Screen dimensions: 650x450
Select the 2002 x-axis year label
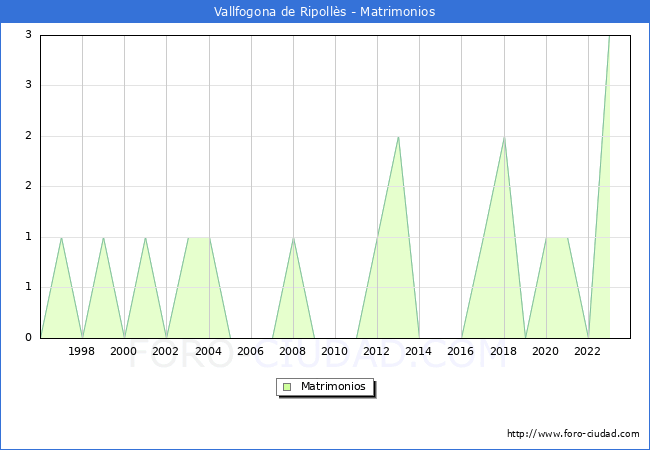165,351
